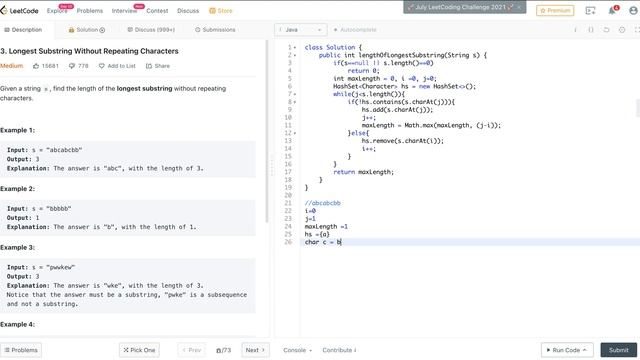Viewport: 640px width, 360px height.
Task: Open the Submissions tab
Action: [x=215, y=30]
